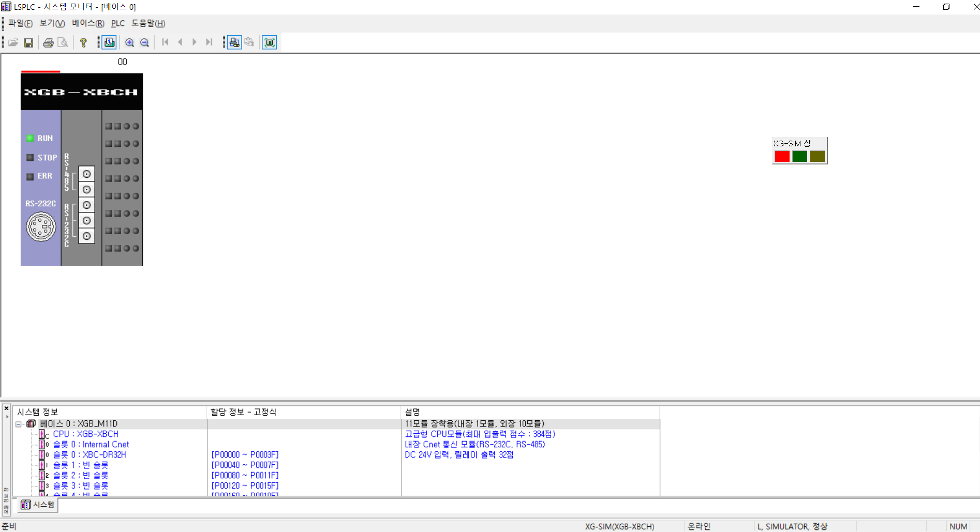This screenshot has width=980, height=532.
Task: Go to the next base arrow
Action: [x=195, y=42]
